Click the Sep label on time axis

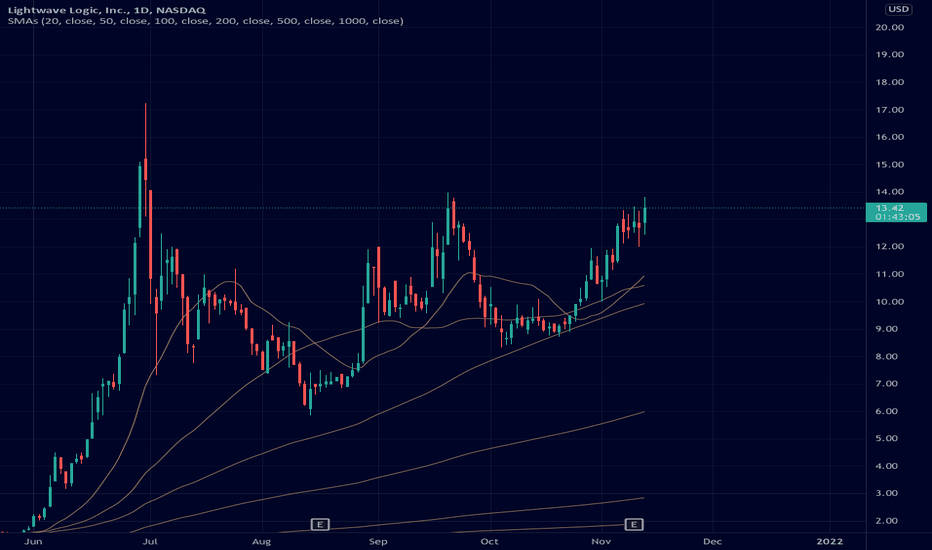pos(378,541)
